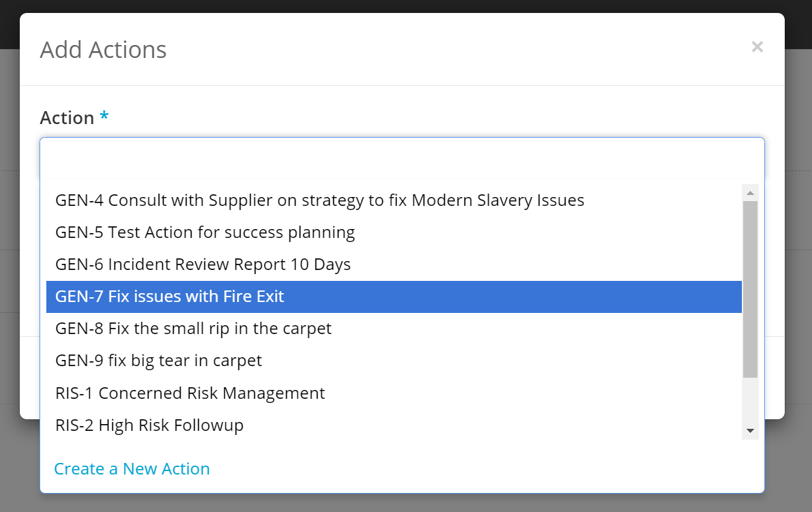Choose GEN-6 Incident Review Report 10 Days
Image resolution: width=812 pixels, height=512 pixels.
(202, 264)
